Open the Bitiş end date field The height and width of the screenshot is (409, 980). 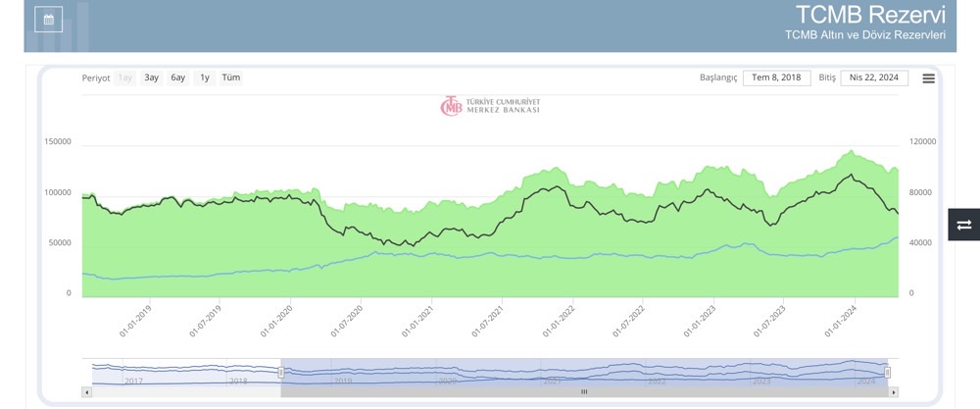click(x=874, y=78)
